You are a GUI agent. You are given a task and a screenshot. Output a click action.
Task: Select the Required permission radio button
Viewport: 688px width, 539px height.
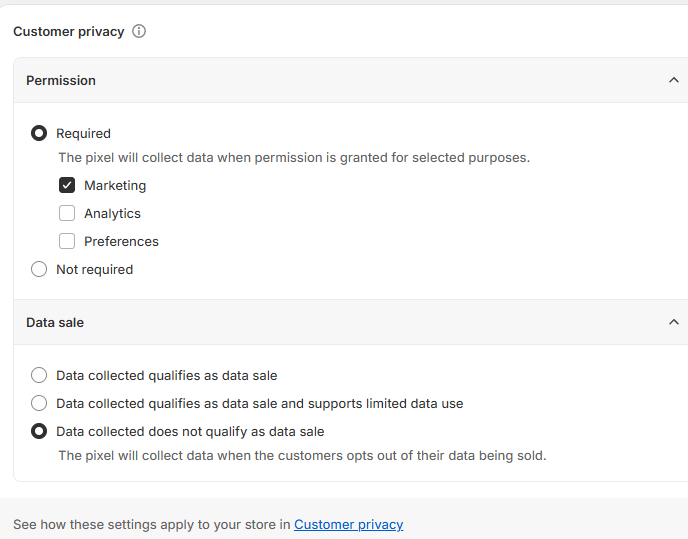39,133
